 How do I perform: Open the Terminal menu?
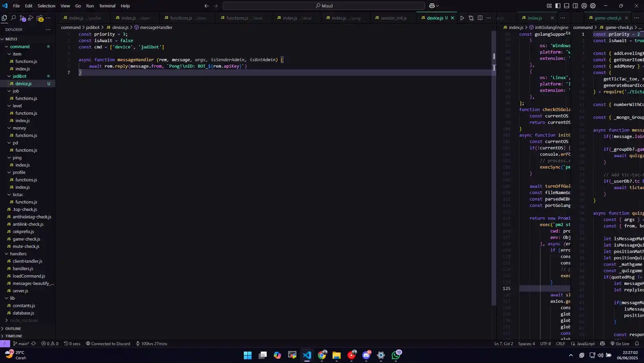tap(107, 6)
